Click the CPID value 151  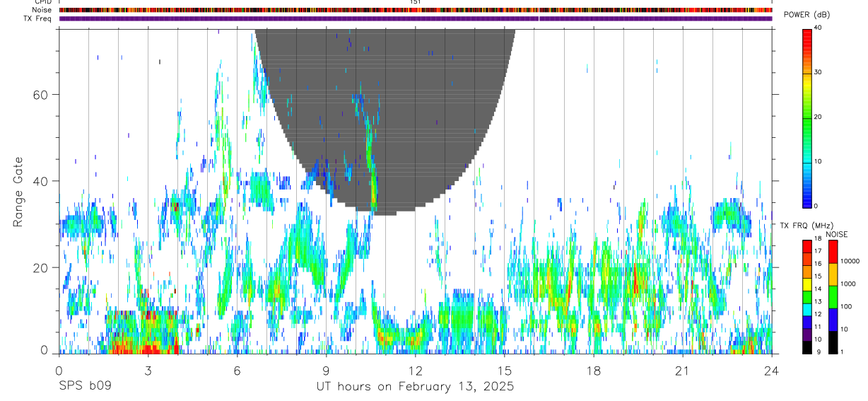coord(416,2)
